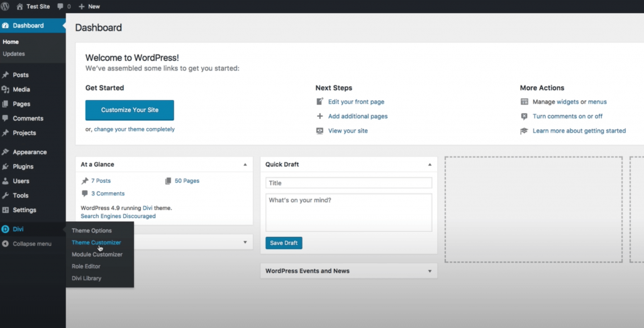Click the edit icon beside Edit your front page
This screenshot has width=644, height=328.
click(x=319, y=101)
